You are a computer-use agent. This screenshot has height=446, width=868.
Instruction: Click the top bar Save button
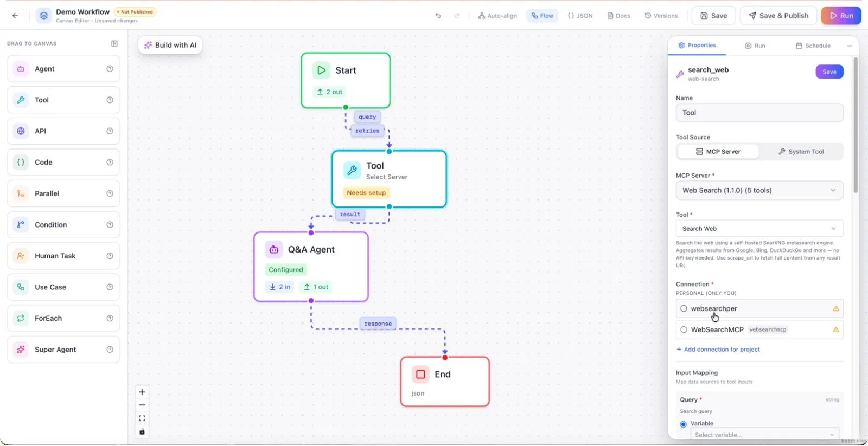point(713,16)
